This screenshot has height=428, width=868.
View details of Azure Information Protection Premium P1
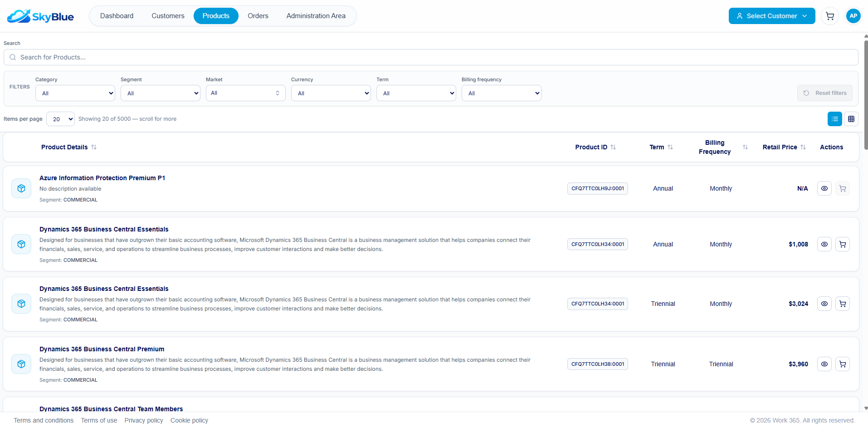[824, 188]
